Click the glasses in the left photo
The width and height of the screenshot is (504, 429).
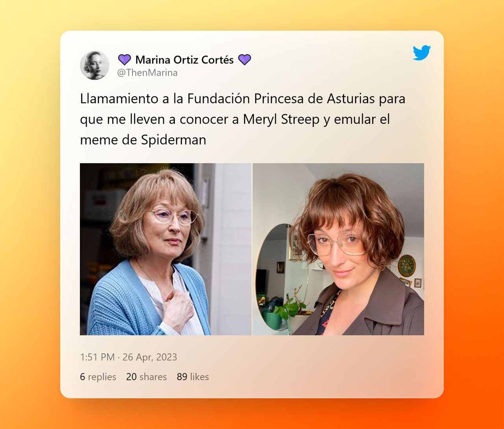click(x=174, y=216)
